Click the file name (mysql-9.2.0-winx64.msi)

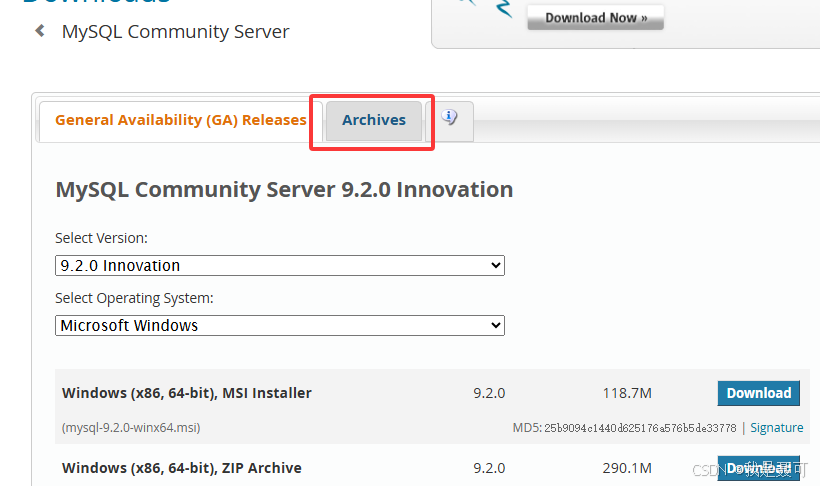[131, 427]
